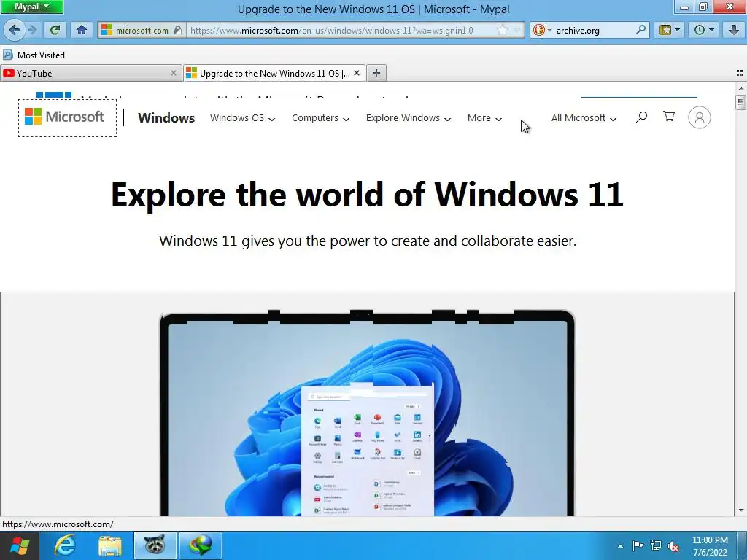Show hidden tray icons arrow
This screenshot has width=747, height=560.
620,546
